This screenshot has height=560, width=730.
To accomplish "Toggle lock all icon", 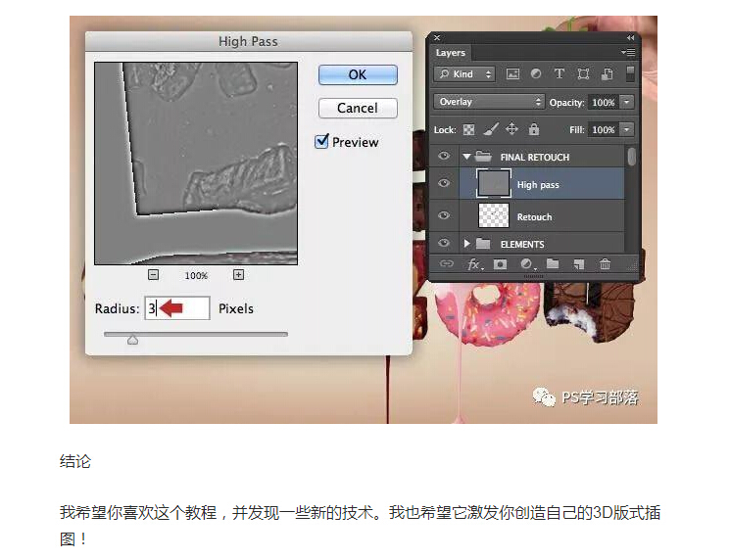I will tap(533, 129).
